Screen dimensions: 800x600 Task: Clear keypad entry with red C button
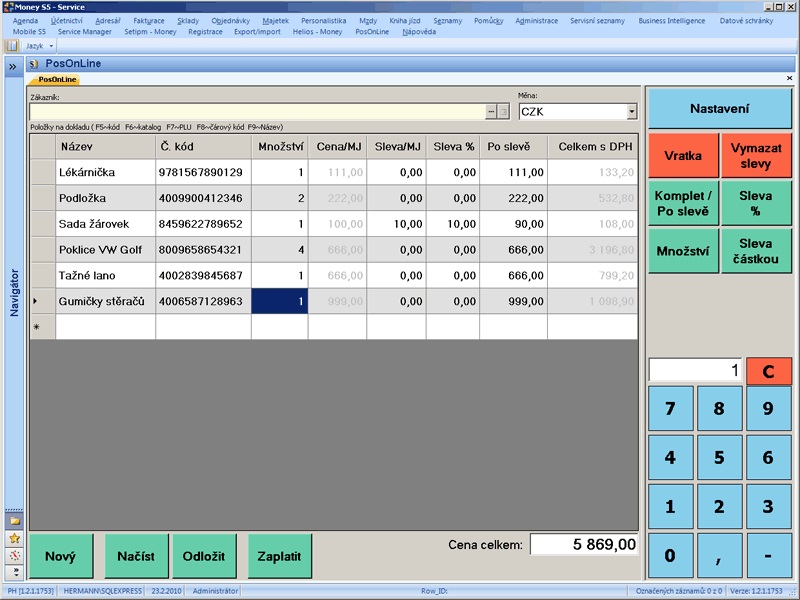[x=768, y=371]
